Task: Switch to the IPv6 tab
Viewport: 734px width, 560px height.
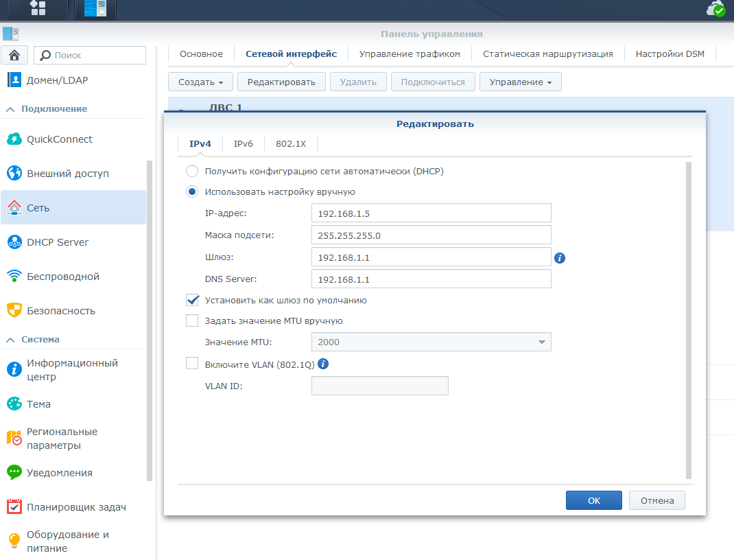Action: coord(244,143)
